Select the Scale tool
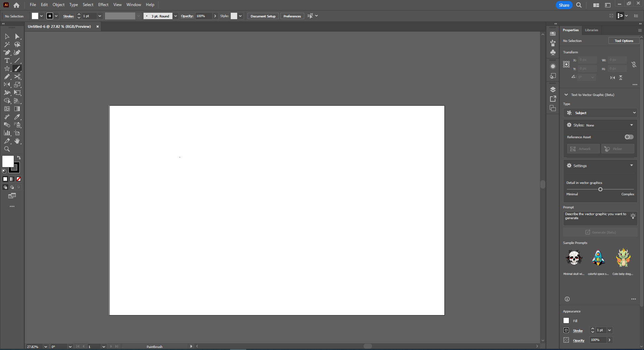Screen dimensions: 644x350 pos(17,85)
